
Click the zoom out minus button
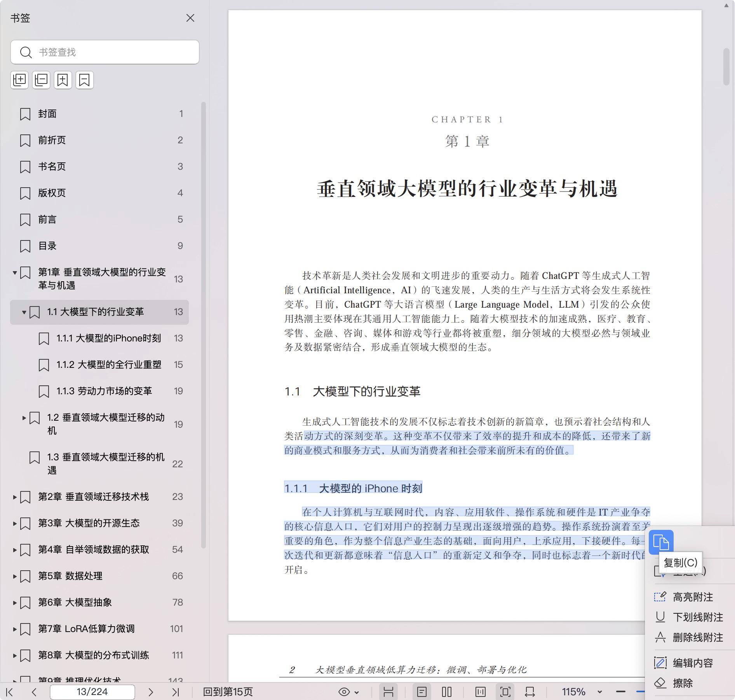pyautogui.click(x=621, y=692)
